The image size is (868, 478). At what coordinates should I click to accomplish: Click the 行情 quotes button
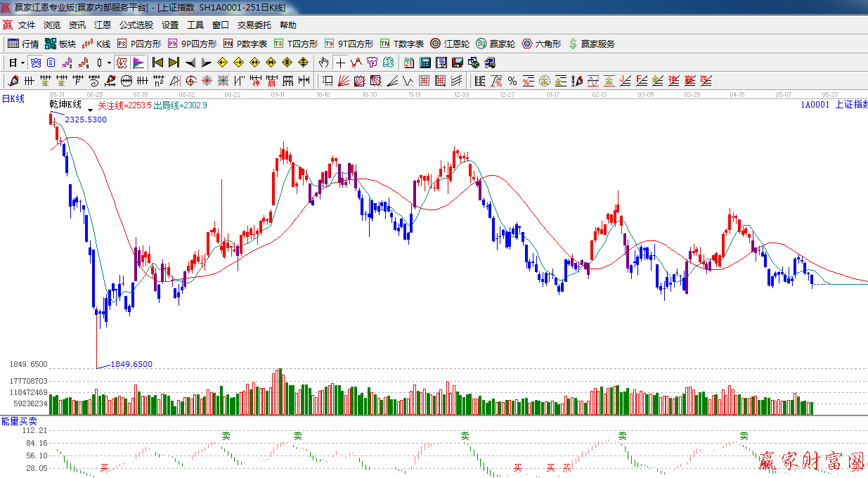point(23,44)
